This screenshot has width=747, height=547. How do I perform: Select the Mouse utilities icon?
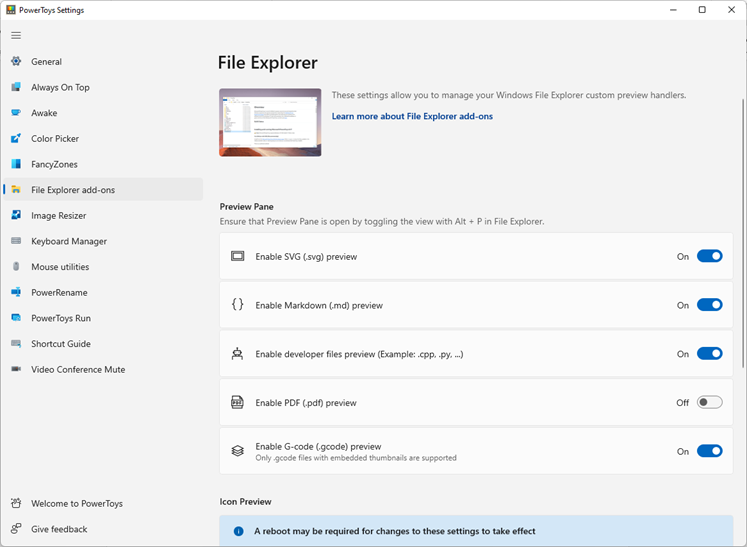point(16,267)
